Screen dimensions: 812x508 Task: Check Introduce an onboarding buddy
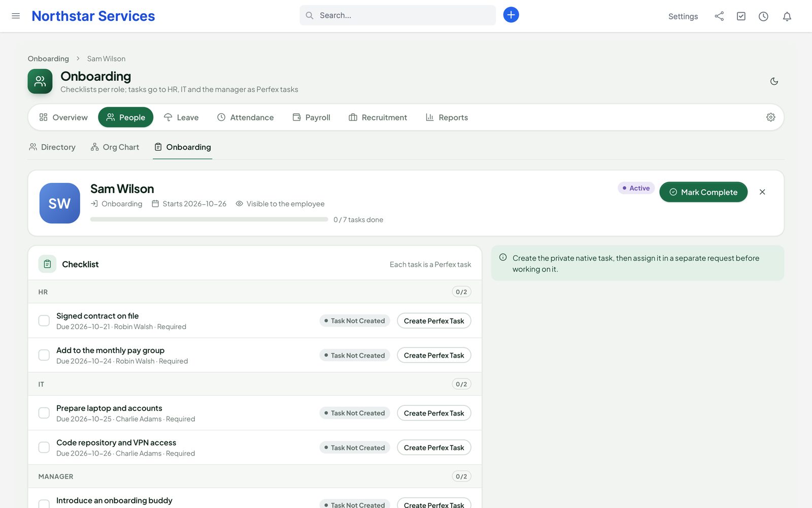pos(44,504)
